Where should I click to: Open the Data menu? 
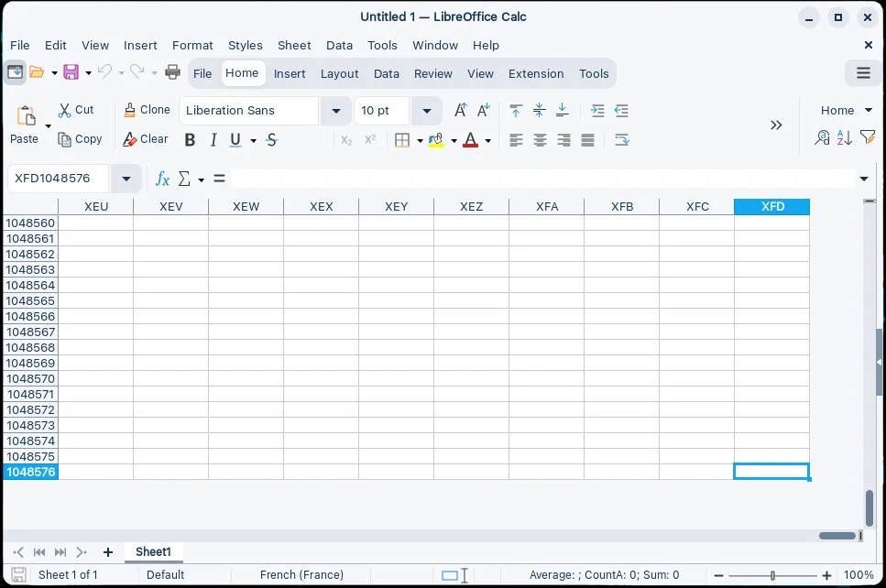tap(339, 45)
